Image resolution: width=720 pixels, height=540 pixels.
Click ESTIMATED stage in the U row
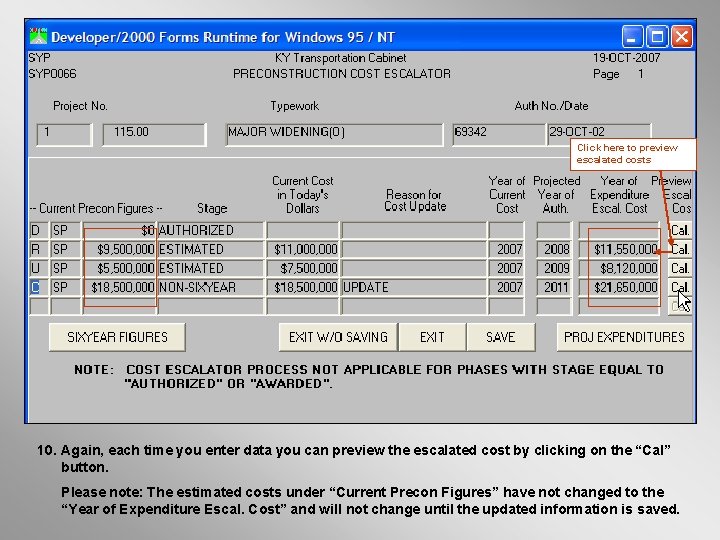pos(211,268)
